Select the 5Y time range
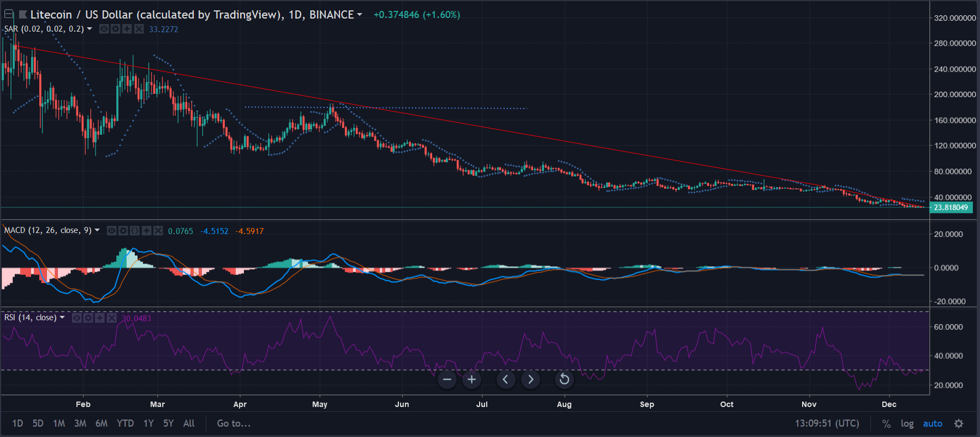Image resolution: width=980 pixels, height=437 pixels. point(169,423)
